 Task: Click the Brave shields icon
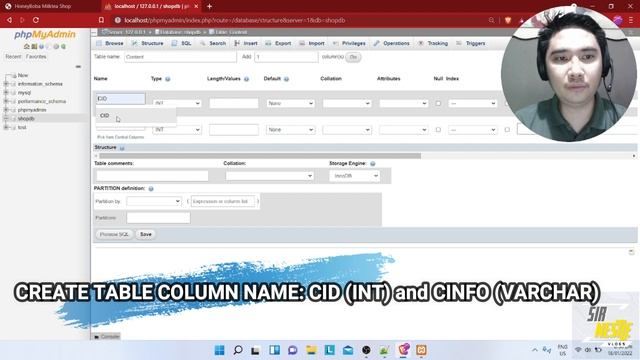pyautogui.click(x=508, y=20)
